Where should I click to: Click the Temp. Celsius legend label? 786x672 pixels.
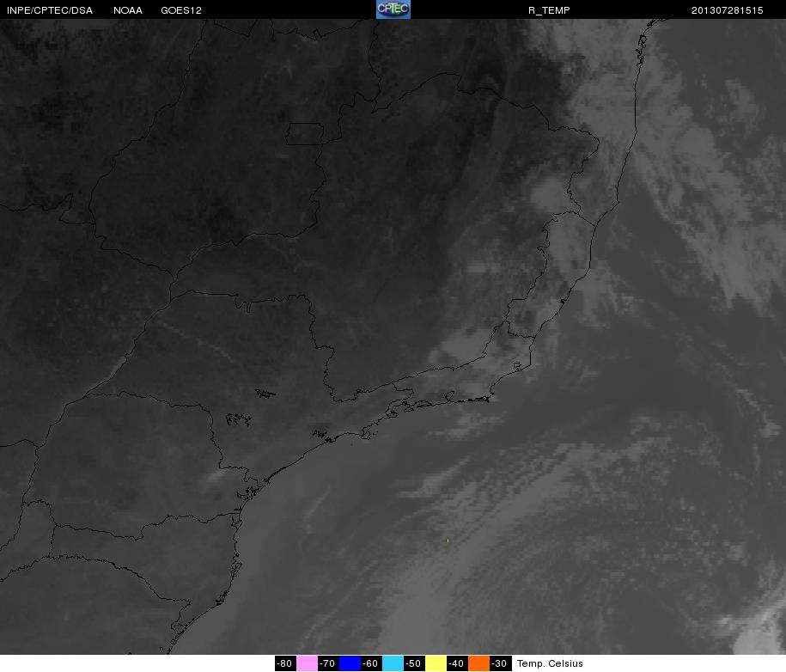tap(550, 663)
